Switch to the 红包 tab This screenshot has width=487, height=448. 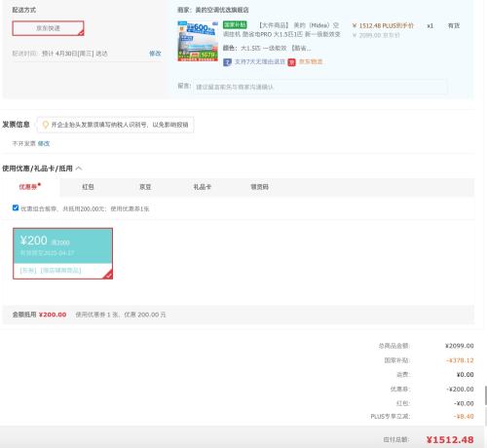pyautogui.click(x=88, y=187)
